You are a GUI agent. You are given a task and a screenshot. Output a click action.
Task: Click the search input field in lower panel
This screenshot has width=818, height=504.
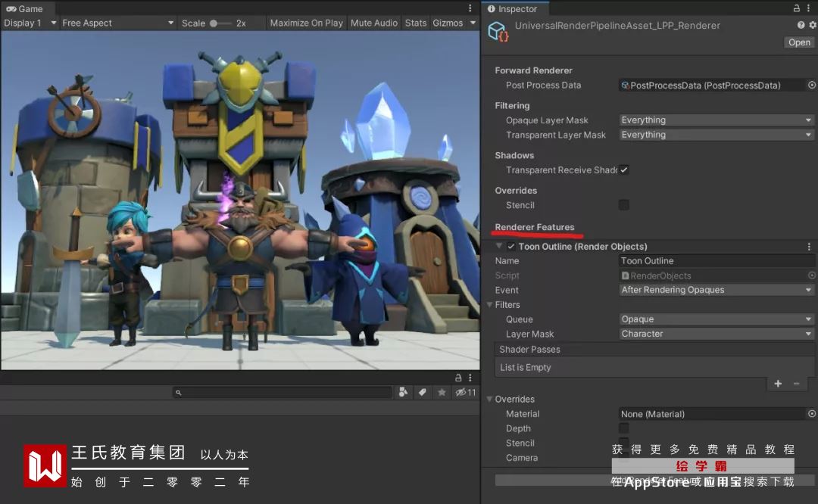tap(283, 393)
